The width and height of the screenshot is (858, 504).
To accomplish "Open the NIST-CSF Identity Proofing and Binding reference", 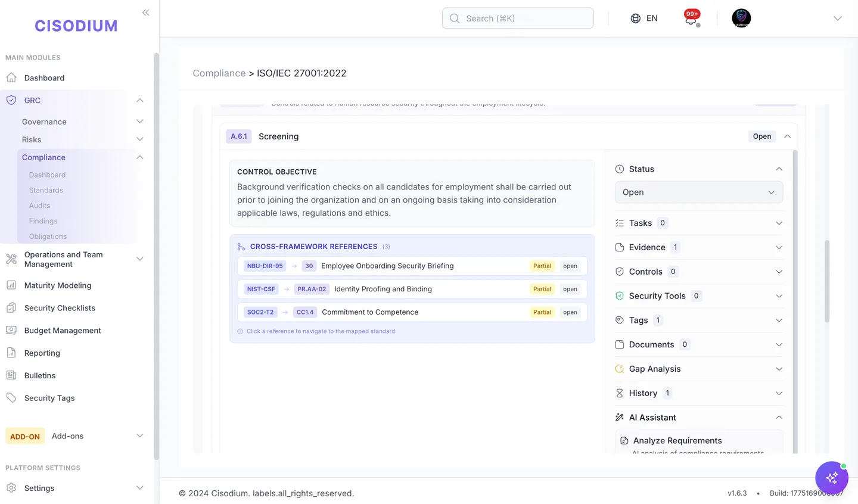I will click(412, 289).
